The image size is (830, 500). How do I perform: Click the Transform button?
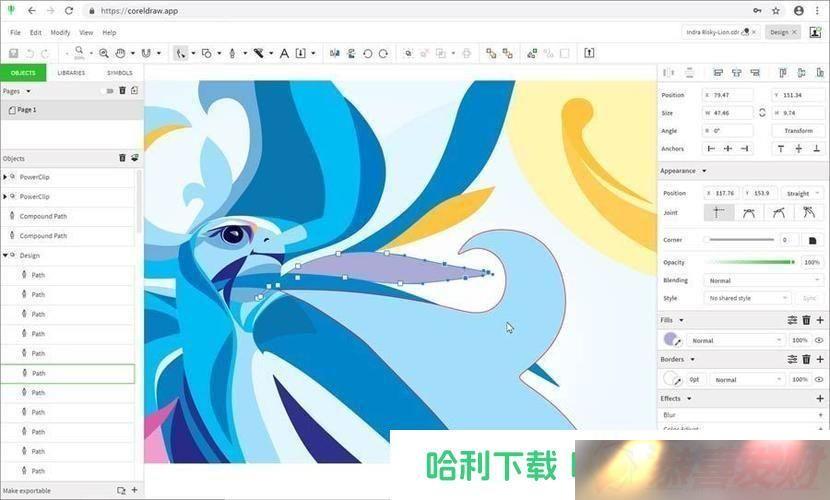798,131
